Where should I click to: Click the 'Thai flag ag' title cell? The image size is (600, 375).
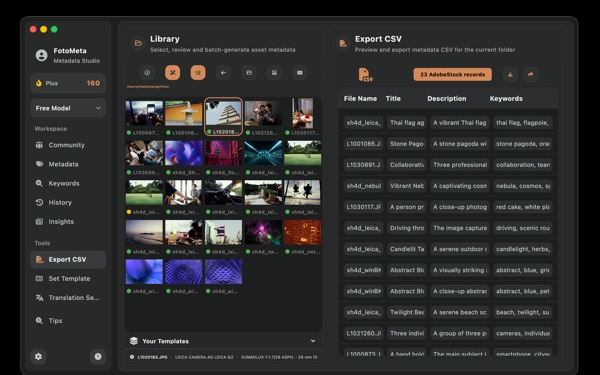[x=407, y=123]
